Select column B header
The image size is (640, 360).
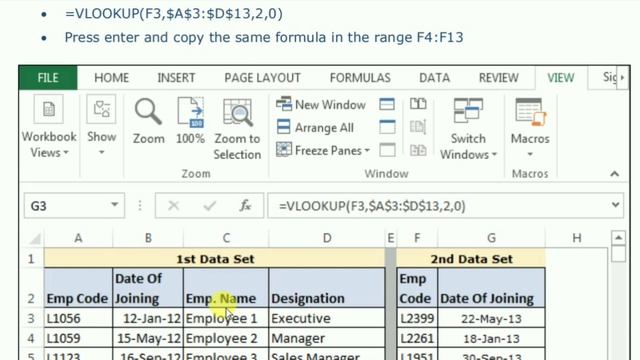pos(148,238)
